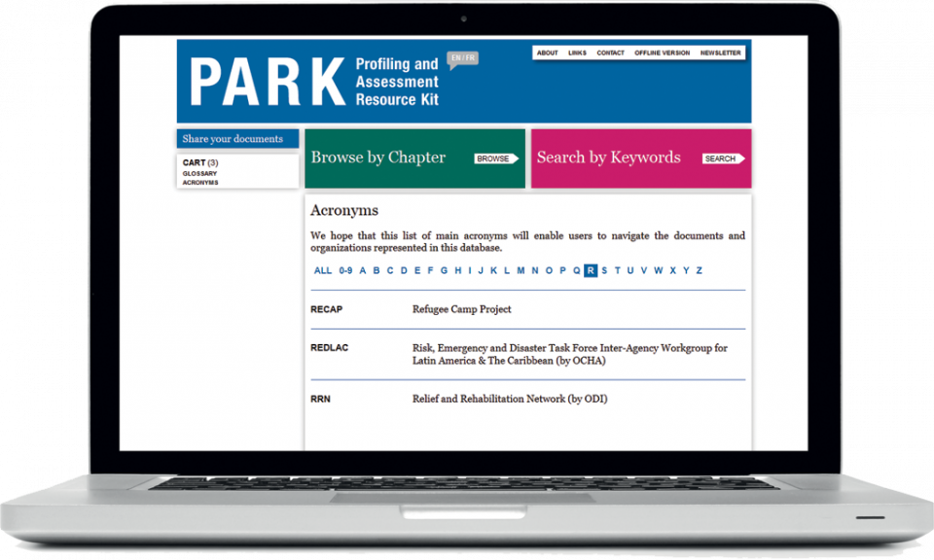Open the About page
The height and width of the screenshot is (560, 934).
[547, 53]
